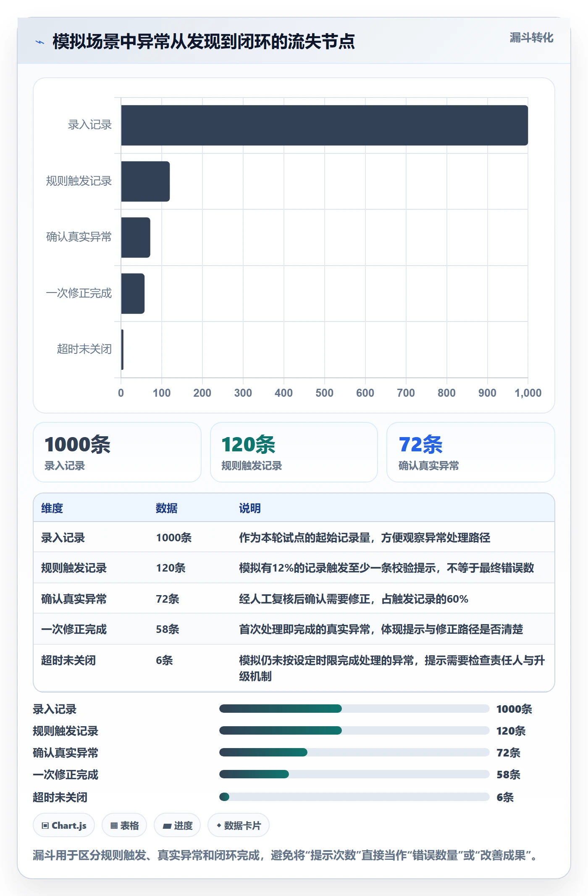Select the 数据卡片 tag chip

239,825
